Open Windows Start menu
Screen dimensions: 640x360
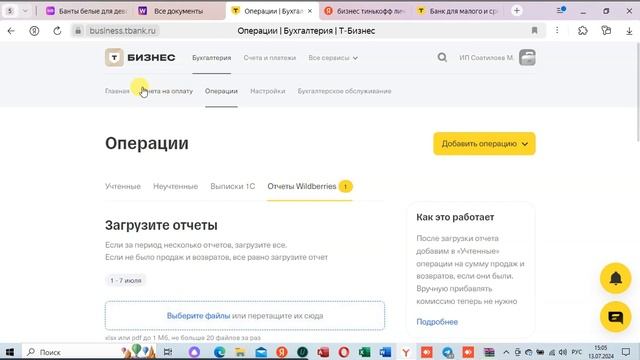click(10, 352)
